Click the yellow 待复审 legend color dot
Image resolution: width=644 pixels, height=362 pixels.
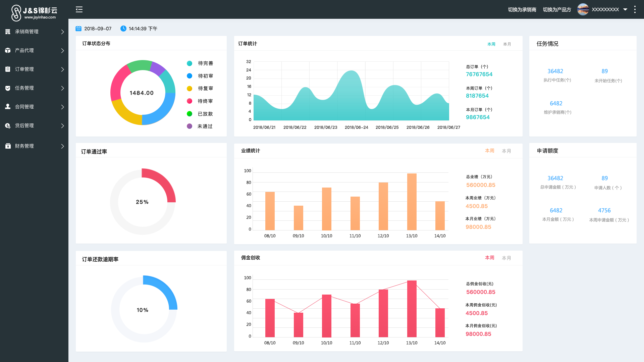(x=190, y=89)
